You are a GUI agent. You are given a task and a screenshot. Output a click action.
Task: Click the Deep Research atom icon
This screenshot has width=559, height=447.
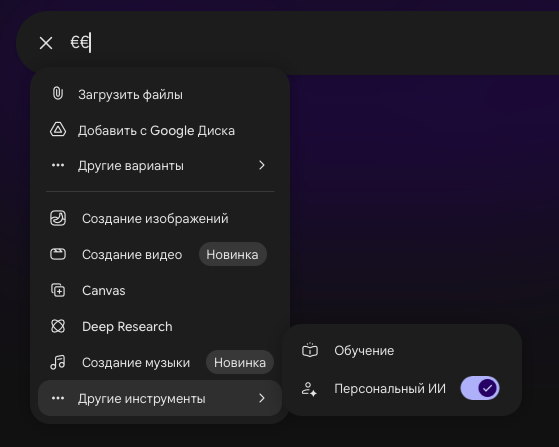(58, 326)
